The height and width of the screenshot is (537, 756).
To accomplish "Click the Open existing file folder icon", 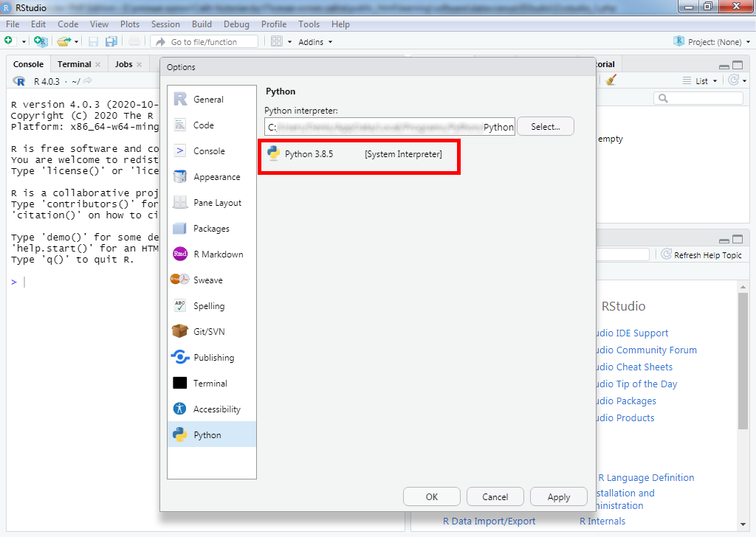I will (x=63, y=42).
